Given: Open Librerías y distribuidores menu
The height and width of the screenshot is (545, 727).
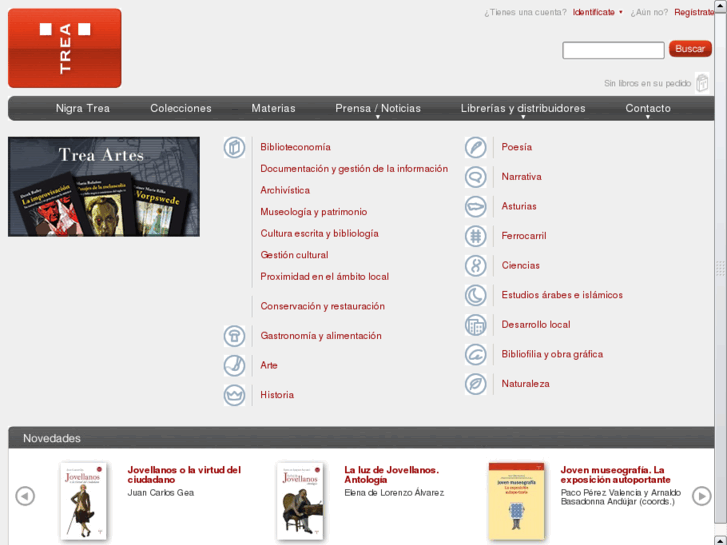Looking at the screenshot, I should tap(523, 109).
